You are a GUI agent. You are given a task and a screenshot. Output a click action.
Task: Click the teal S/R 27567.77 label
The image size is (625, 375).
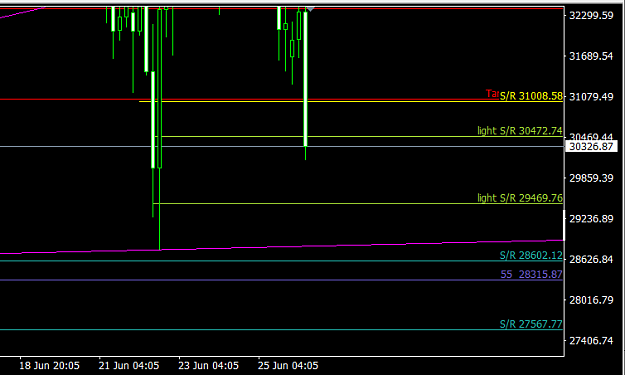(531, 324)
